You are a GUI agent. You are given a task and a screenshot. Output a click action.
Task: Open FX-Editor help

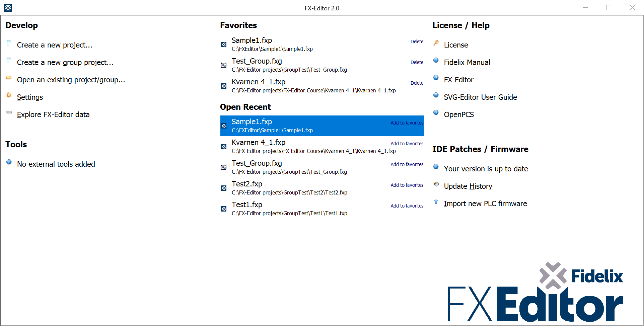coord(458,80)
